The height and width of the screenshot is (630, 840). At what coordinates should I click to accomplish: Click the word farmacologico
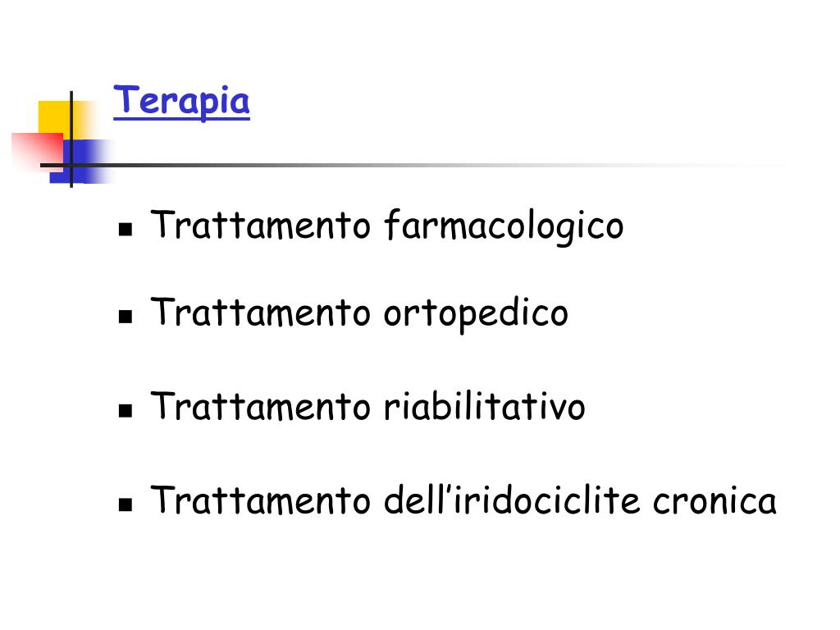tap(504, 226)
